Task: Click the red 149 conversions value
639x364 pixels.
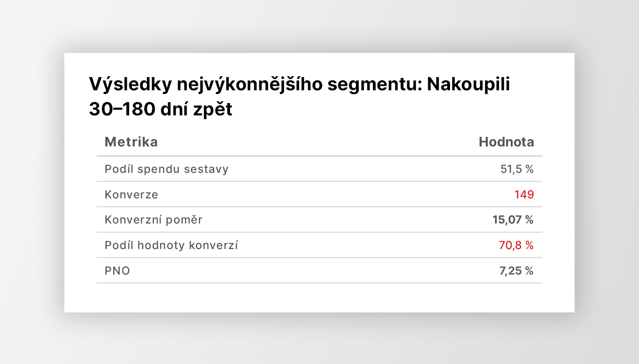Action: coord(524,195)
